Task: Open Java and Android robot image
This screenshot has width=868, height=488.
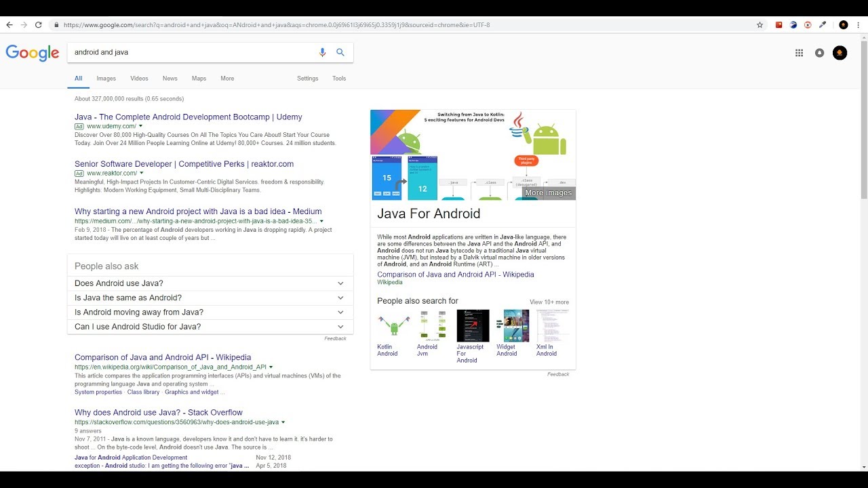Action: [542, 134]
